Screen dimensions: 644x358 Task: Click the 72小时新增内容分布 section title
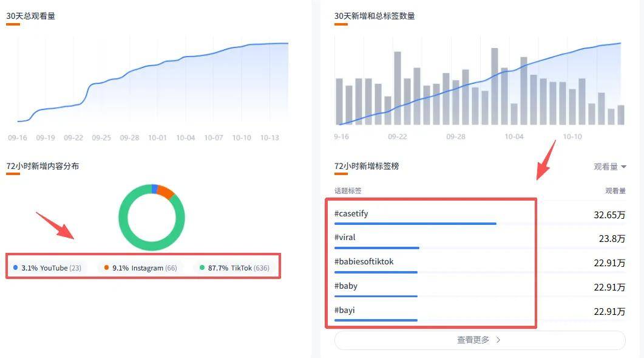coord(42,167)
